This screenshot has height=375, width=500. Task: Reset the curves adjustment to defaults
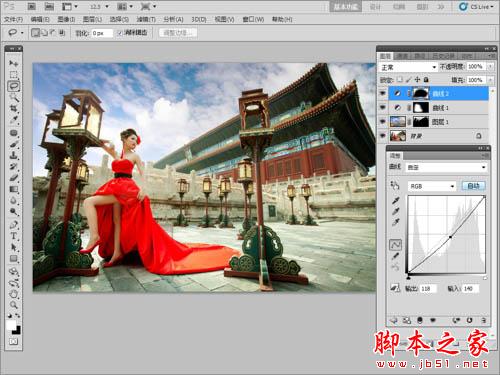pyautogui.click(x=469, y=320)
